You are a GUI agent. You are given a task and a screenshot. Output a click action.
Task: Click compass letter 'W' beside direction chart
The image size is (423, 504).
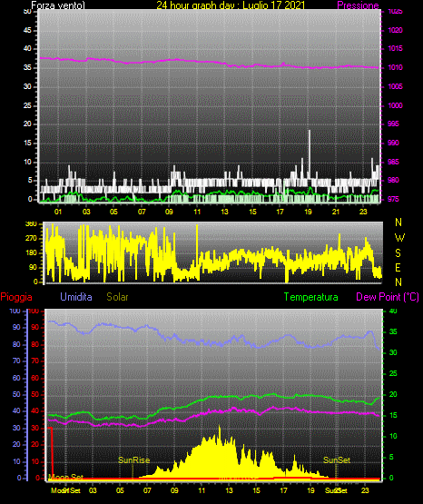(399, 238)
